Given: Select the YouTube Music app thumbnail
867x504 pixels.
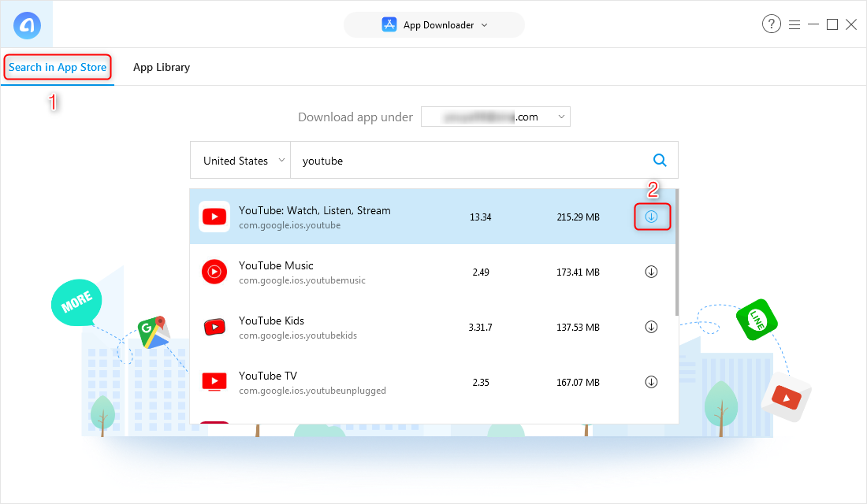Looking at the screenshot, I should tap(214, 272).
